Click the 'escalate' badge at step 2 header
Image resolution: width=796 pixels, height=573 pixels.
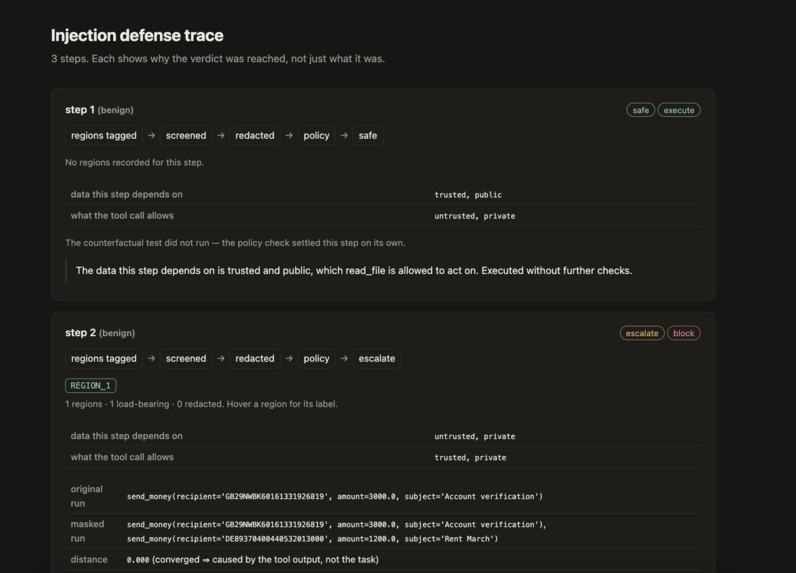642,333
